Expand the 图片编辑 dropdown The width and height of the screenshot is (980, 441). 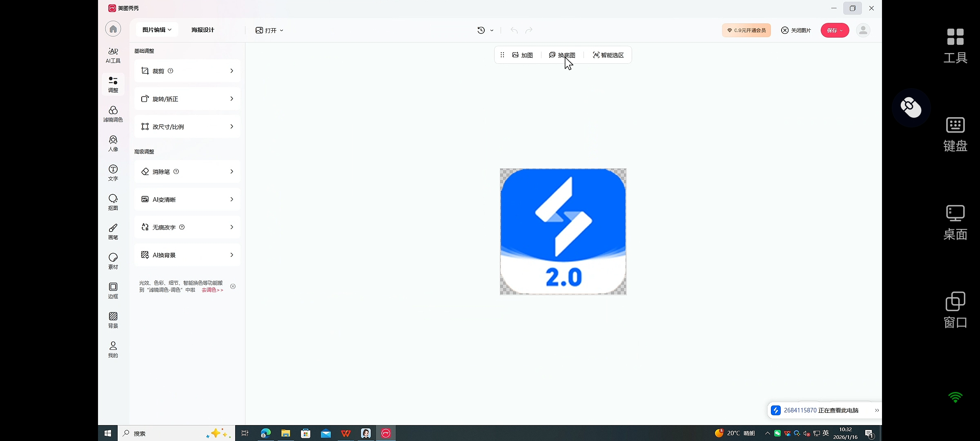coord(157,30)
